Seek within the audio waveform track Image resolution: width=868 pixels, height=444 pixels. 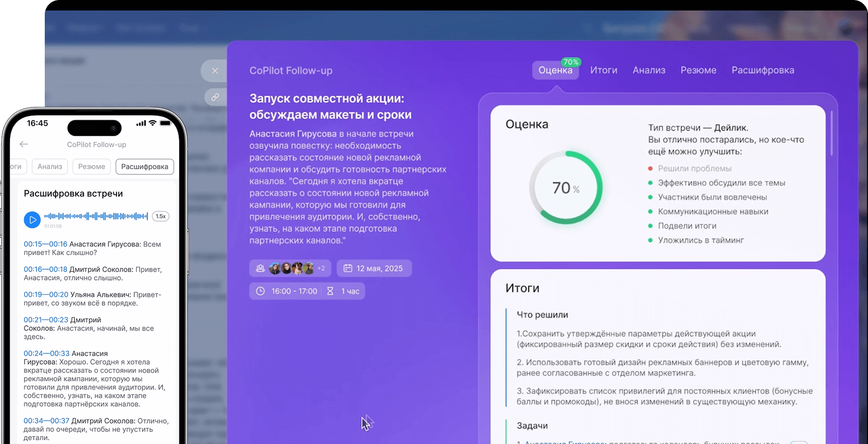96,216
